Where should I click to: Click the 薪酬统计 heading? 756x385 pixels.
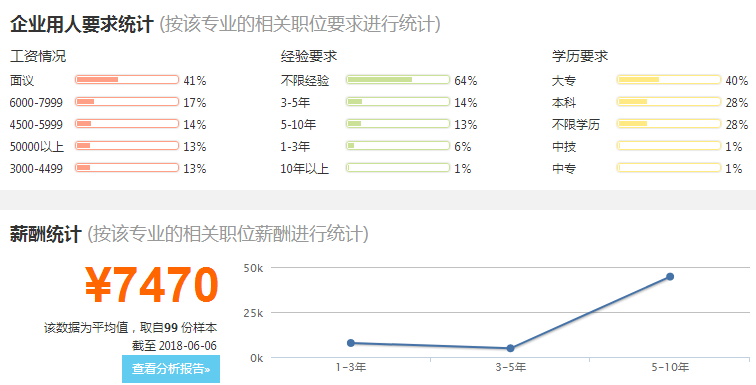45,234
